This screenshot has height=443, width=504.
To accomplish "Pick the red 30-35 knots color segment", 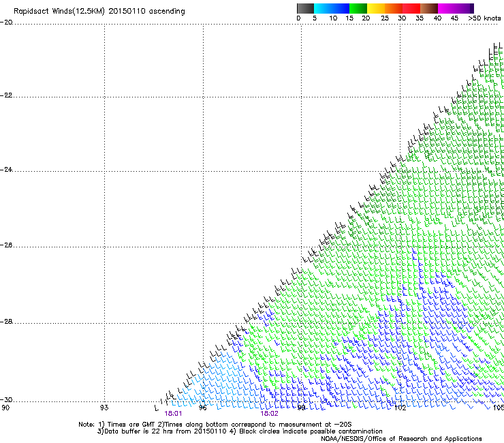I will pyautogui.click(x=411, y=8).
